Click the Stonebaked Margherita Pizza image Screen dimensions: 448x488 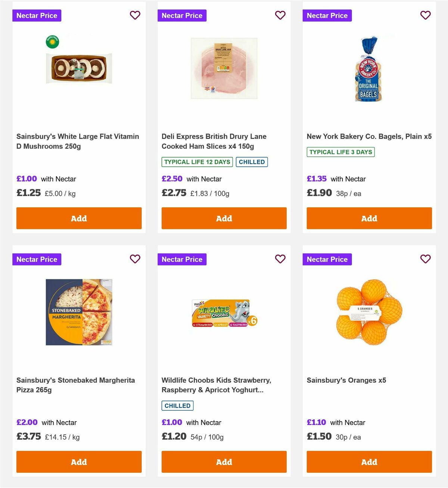(x=79, y=311)
